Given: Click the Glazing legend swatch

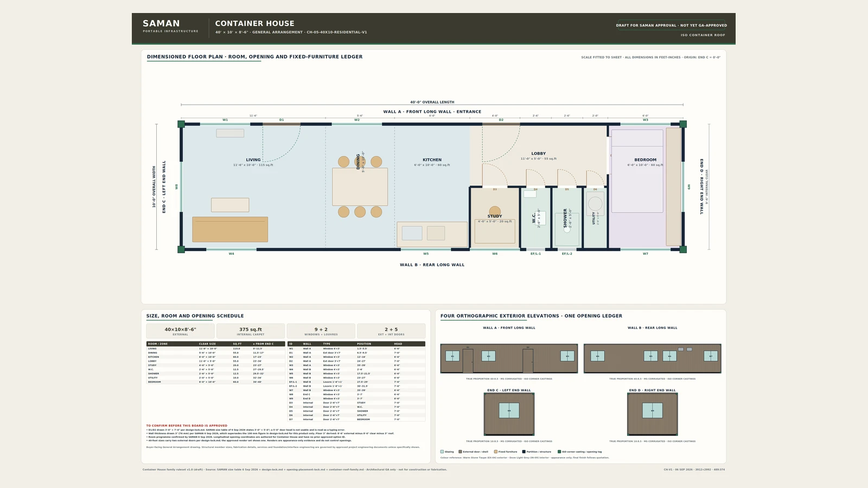Looking at the screenshot, I should pos(442,452).
